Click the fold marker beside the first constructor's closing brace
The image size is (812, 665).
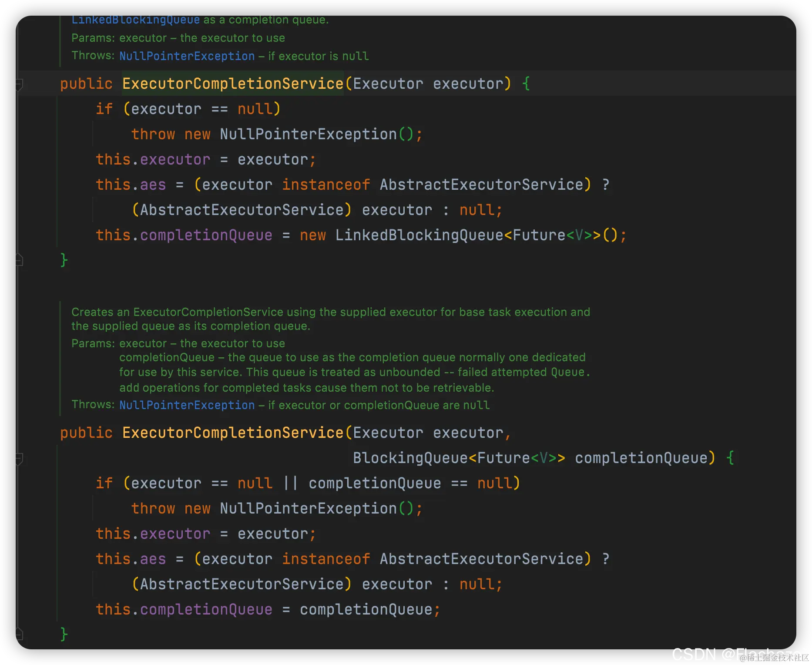[20, 260]
